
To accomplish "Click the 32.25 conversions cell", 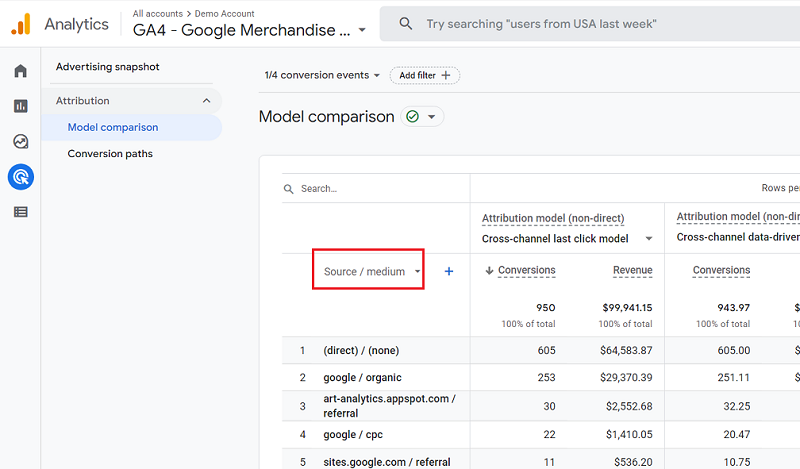I will (737, 406).
